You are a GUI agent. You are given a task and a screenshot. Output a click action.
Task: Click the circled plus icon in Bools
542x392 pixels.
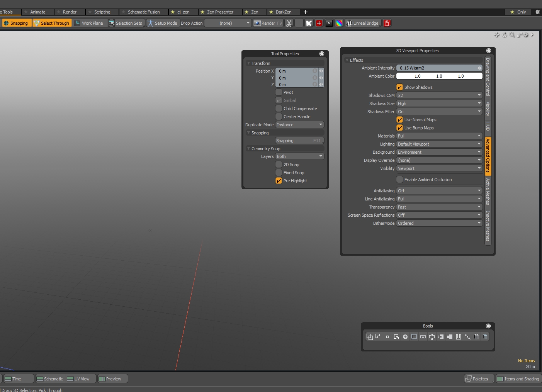pyautogui.click(x=405, y=337)
